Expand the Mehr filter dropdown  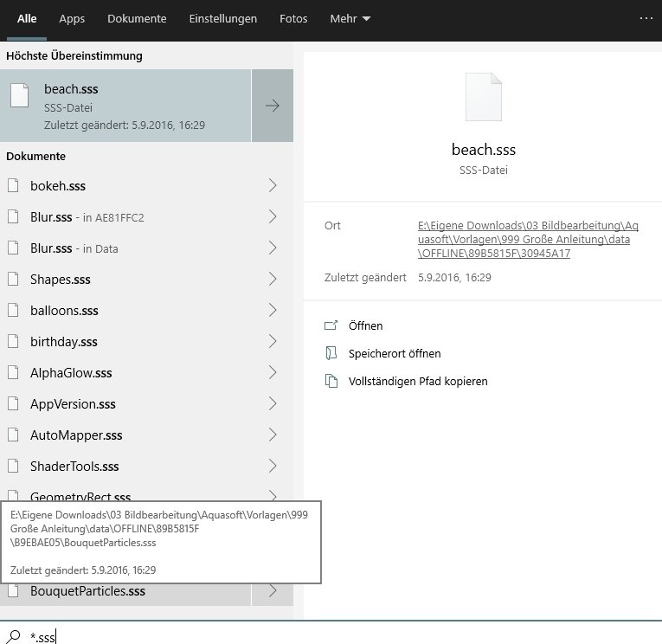(x=350, y=18)
